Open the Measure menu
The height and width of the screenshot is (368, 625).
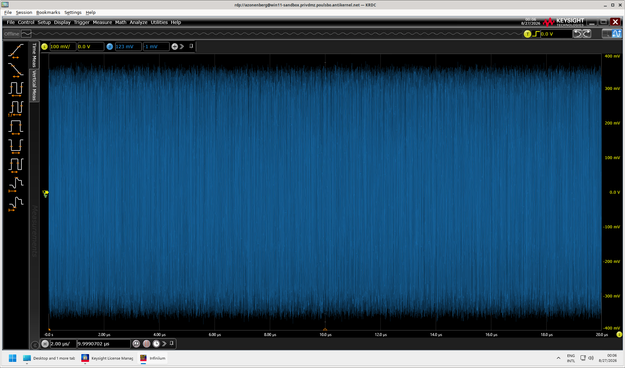tap(102, 22)
